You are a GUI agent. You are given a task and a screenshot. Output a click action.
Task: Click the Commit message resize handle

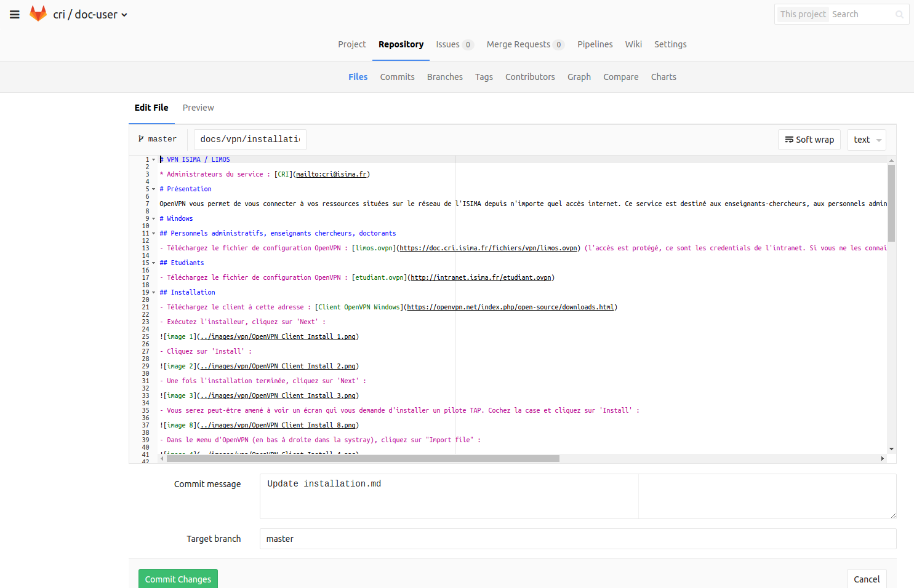893,515
